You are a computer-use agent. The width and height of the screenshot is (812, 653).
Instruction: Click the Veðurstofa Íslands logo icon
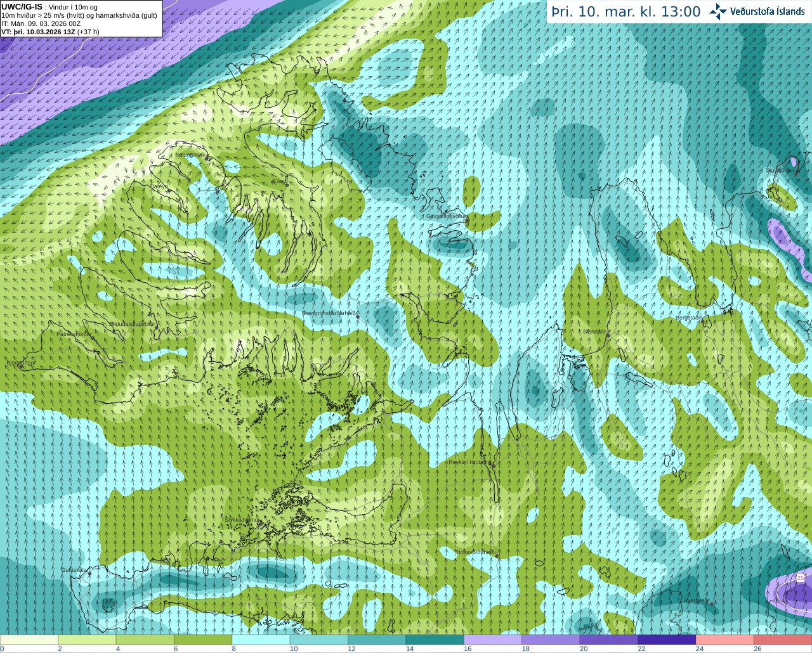718,11
